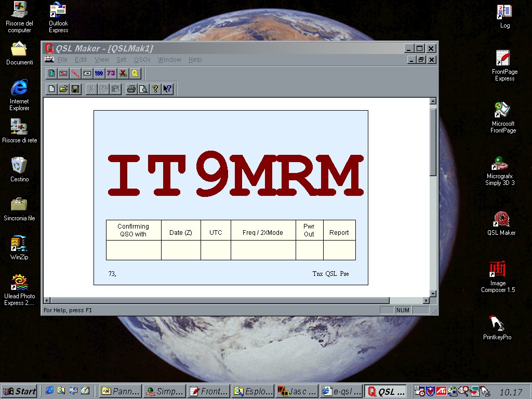Click the blue 599 report toolbar icon
Screen dimensions: 532x399
click(x=99, y=73)
